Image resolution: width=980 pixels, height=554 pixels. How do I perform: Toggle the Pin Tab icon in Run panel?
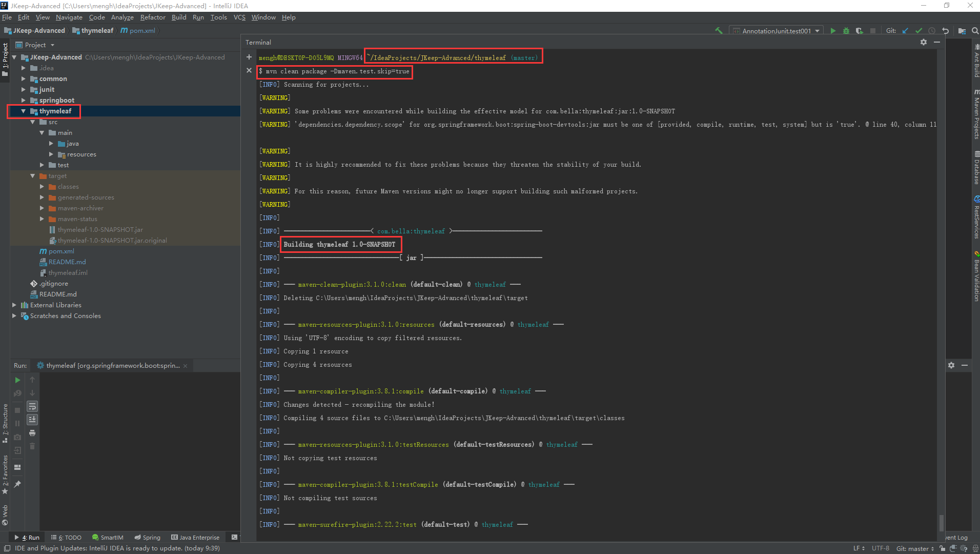(17, 484)
